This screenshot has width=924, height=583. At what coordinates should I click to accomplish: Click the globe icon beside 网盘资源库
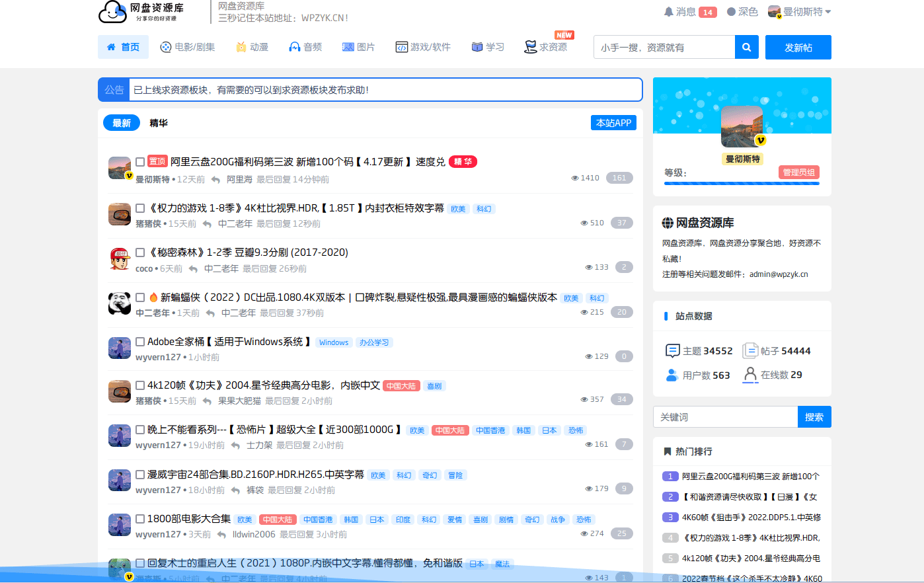(668, 223)
